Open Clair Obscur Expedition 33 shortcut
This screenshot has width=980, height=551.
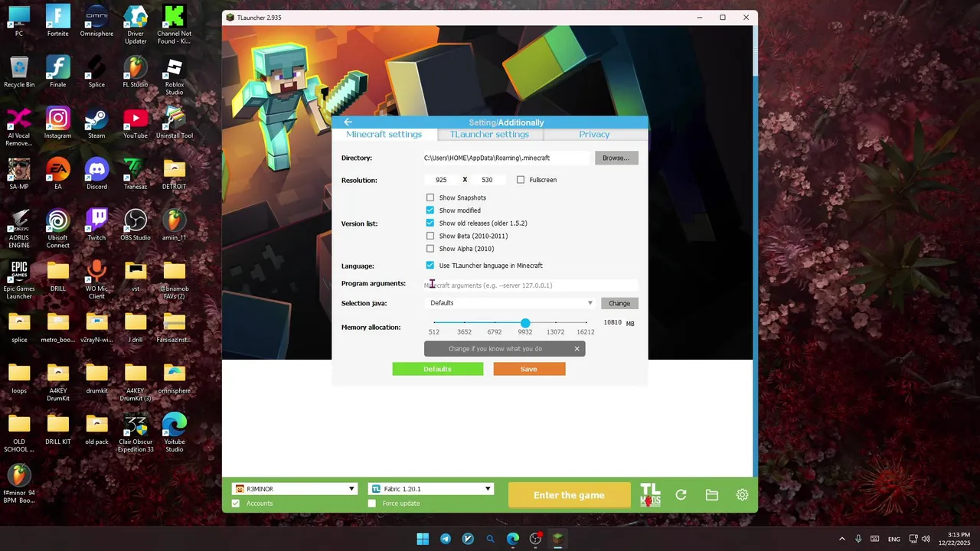tap(136, 434)
